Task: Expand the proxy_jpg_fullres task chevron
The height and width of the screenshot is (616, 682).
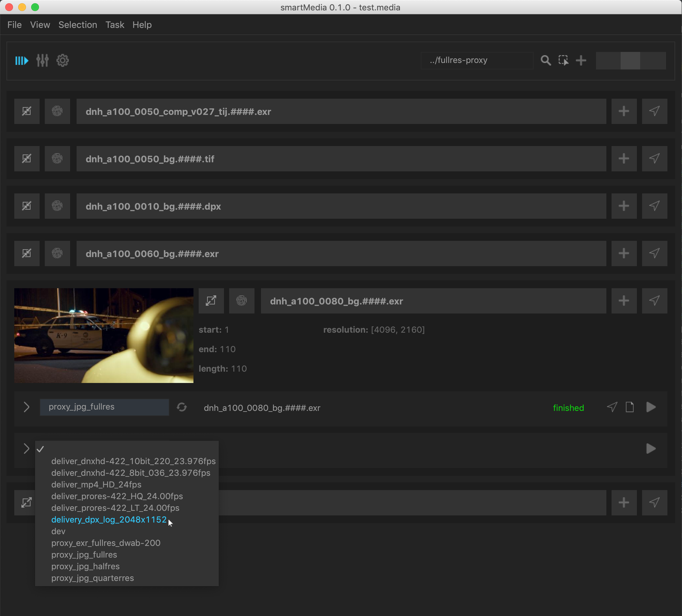Action: (x=26, y=407)
